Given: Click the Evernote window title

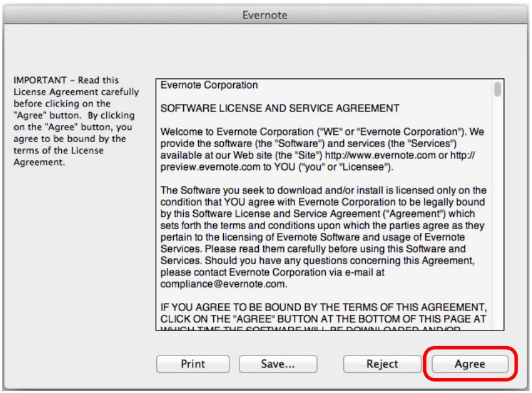Looking at the screenshot, I should [x=264, y=15].
